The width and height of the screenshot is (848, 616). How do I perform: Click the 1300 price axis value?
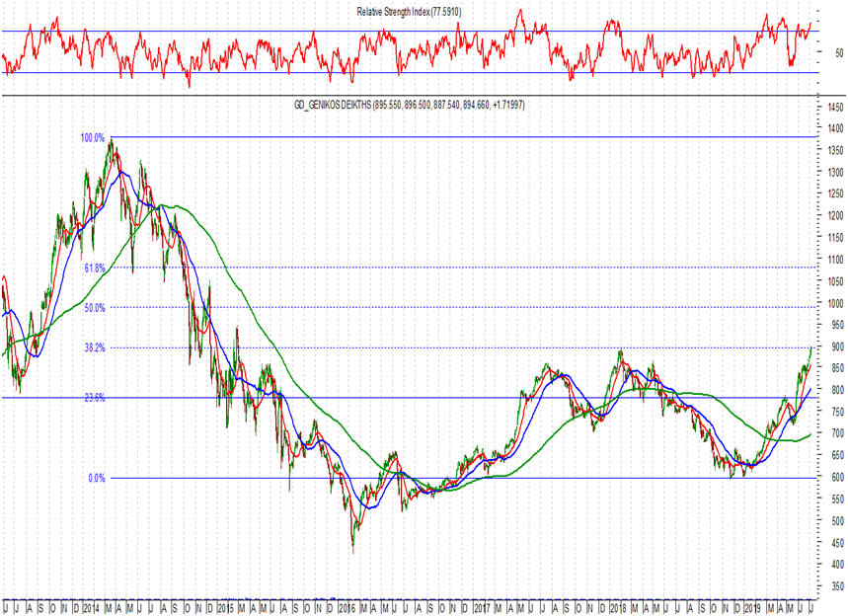coord(835,172)
